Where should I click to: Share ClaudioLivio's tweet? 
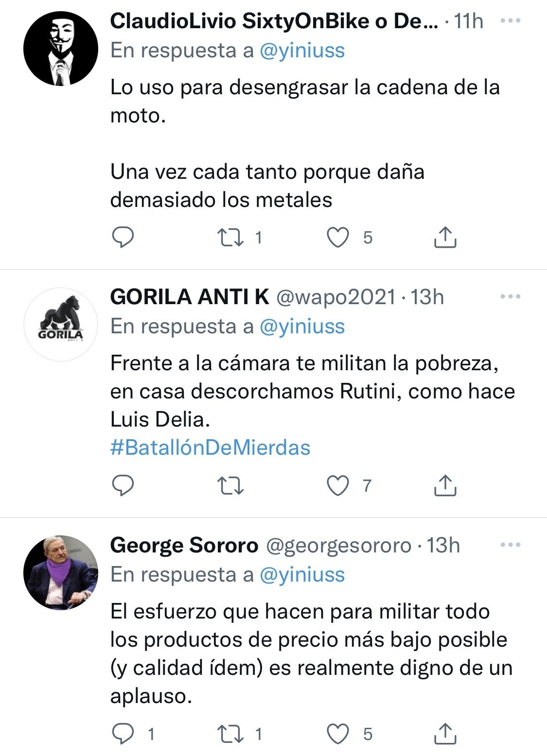tap(444, 237)
